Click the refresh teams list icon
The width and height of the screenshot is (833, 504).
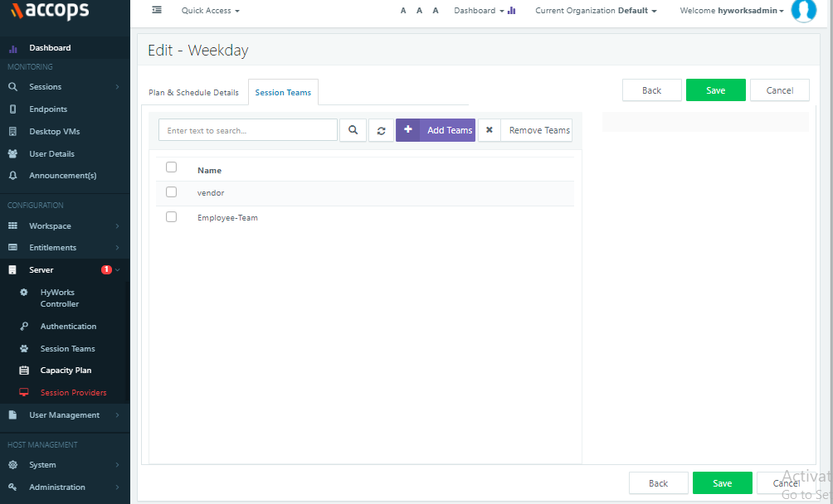coord(381,130)
